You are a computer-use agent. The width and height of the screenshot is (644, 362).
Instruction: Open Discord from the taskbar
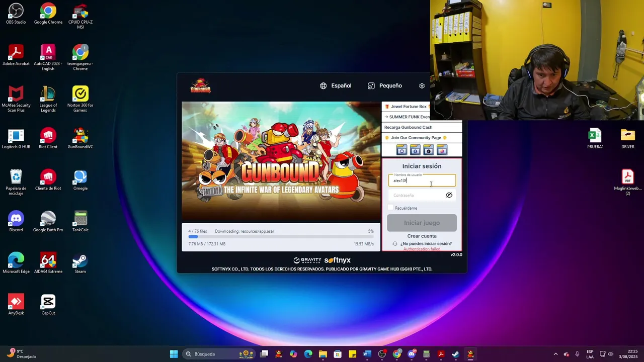(x=412, y=354)
